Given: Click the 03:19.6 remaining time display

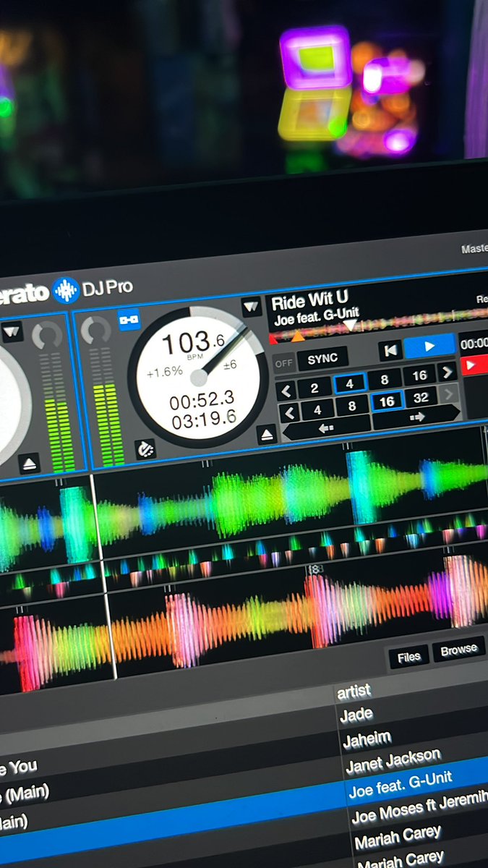Looking at the screenshot, I should (202, 418).
